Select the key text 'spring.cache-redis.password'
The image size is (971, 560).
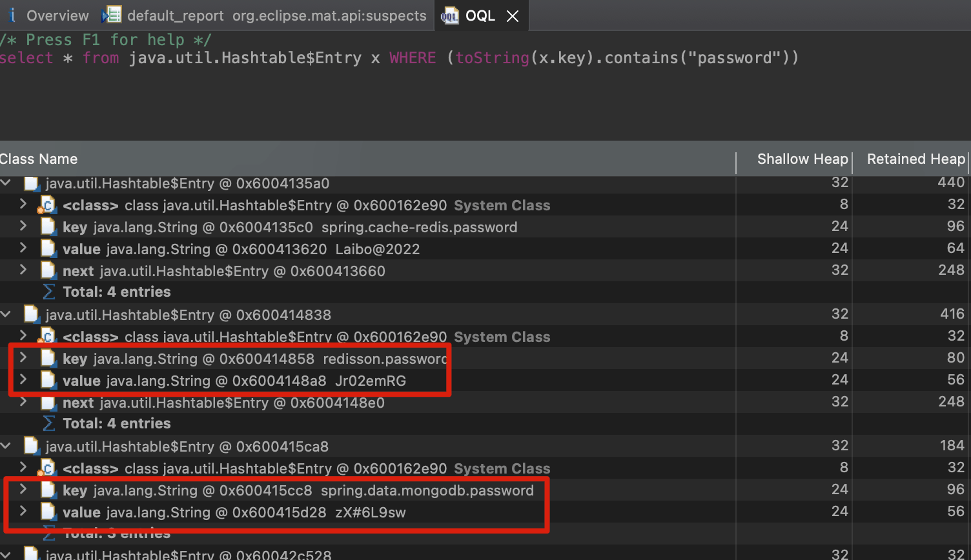pyautogui.click(x=420, y=227)
